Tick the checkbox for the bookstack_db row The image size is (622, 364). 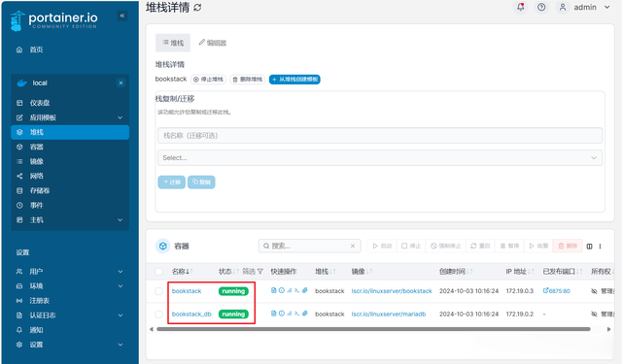point(159,314)
